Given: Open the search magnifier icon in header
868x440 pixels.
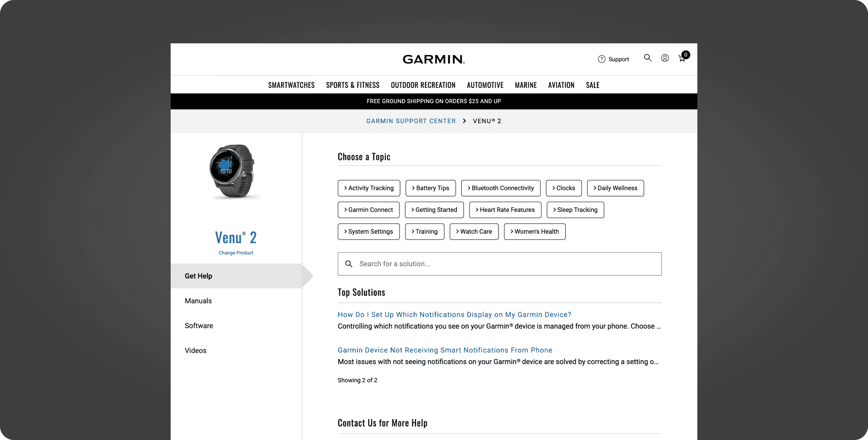Looking at the screenshot, I should [648, 58].
